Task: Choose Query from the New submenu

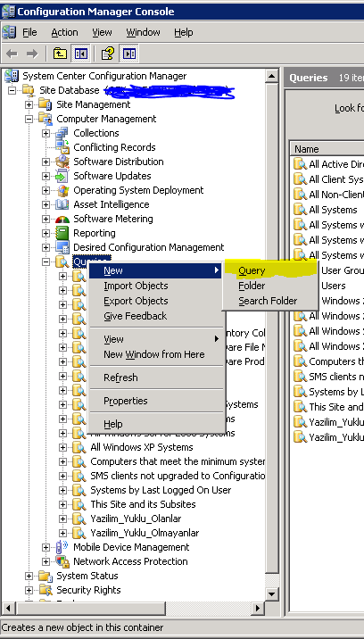Action: 270,270
